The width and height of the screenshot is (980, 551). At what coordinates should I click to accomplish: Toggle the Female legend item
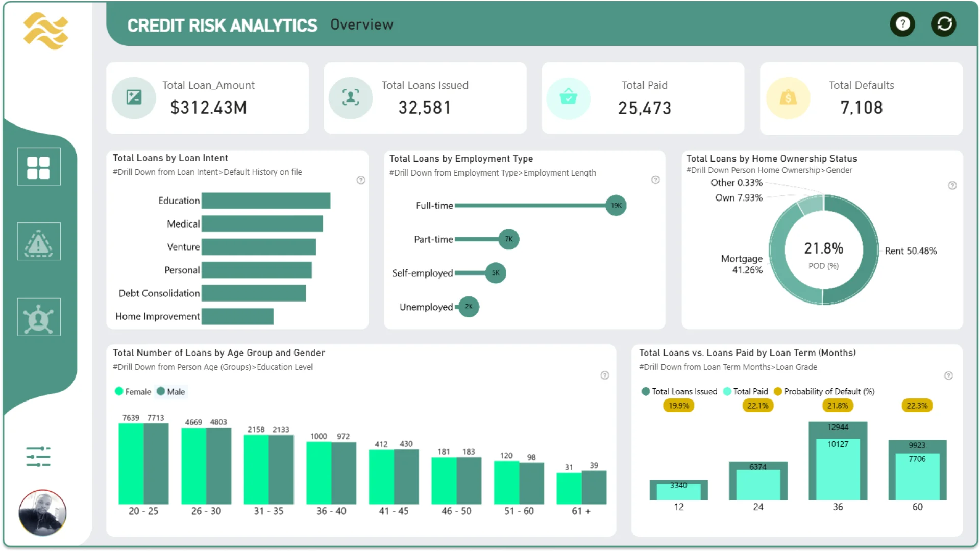pyautogui.click(x=133, y=392)
